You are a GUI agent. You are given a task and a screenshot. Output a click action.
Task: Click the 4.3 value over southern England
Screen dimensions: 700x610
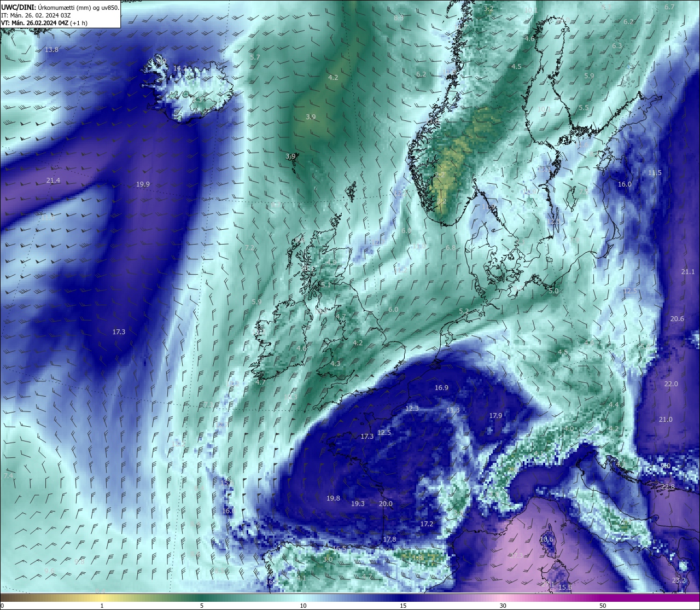click(x=335, y=364)
